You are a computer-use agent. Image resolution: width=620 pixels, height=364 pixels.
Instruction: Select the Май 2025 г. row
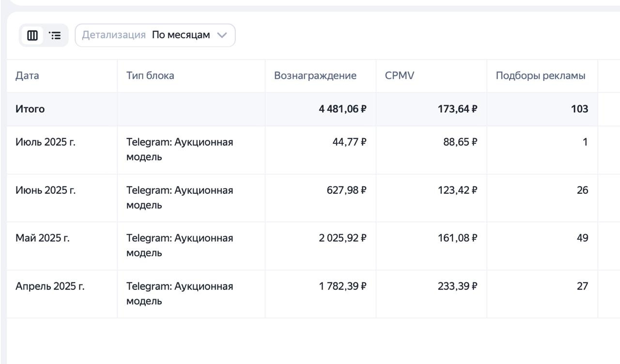coord(43,238)
